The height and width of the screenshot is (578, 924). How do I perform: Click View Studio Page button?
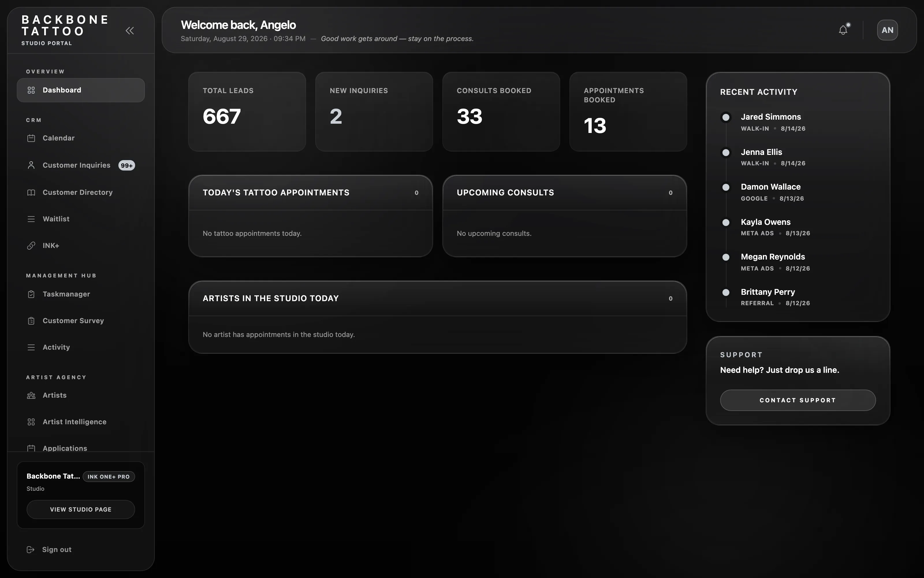coord(81,509)
